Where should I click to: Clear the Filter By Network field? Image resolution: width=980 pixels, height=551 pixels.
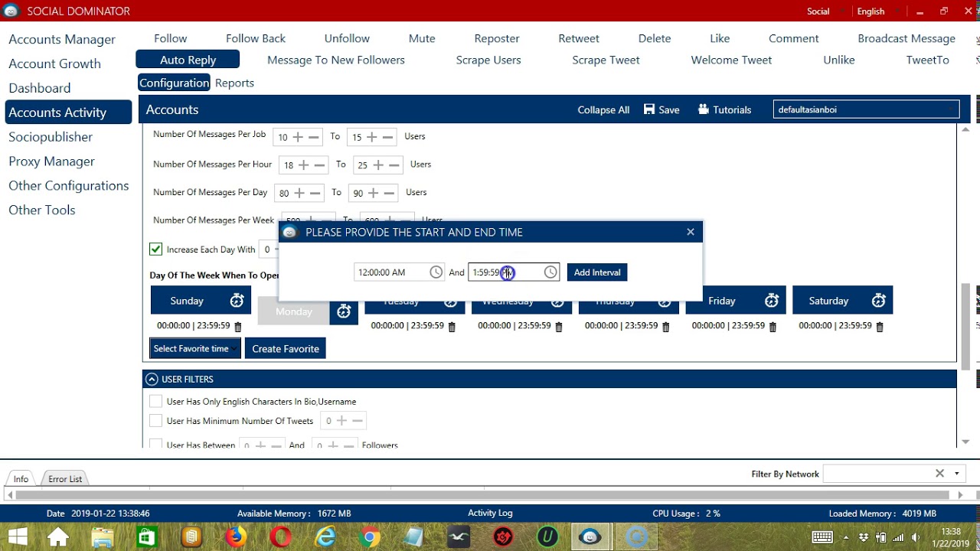tap(939, 474)
